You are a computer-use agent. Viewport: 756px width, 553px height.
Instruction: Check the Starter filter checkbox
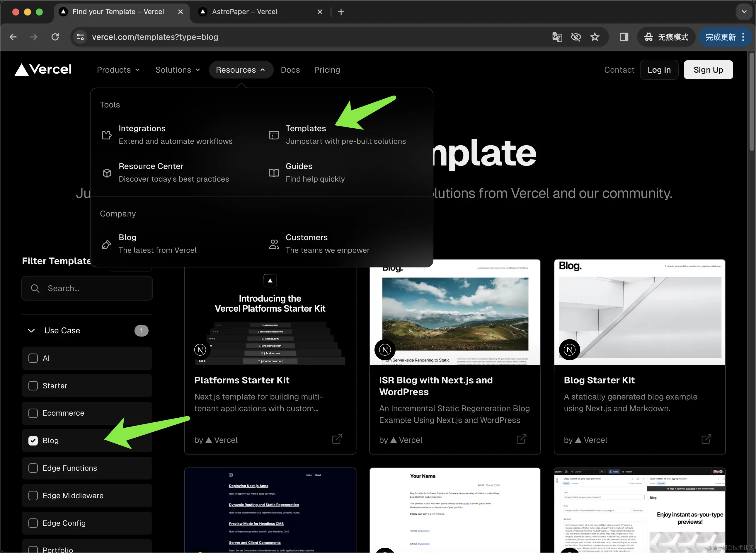pos(33,386)
